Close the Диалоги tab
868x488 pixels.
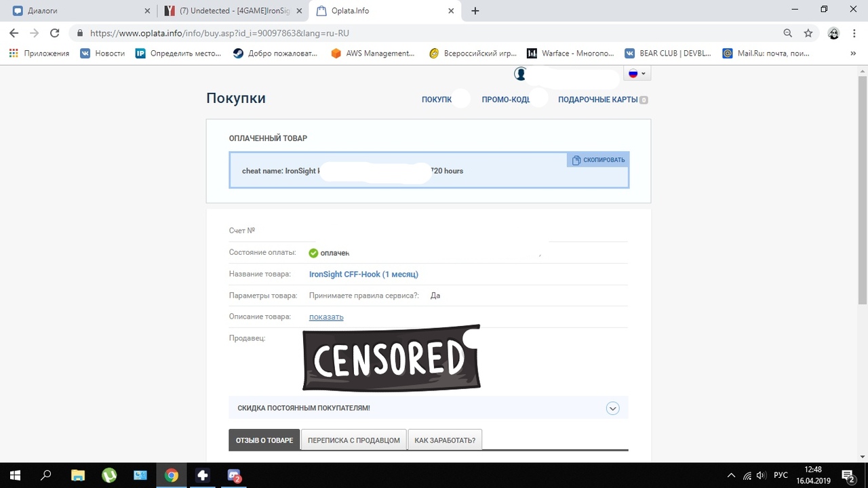coord(148,11)
